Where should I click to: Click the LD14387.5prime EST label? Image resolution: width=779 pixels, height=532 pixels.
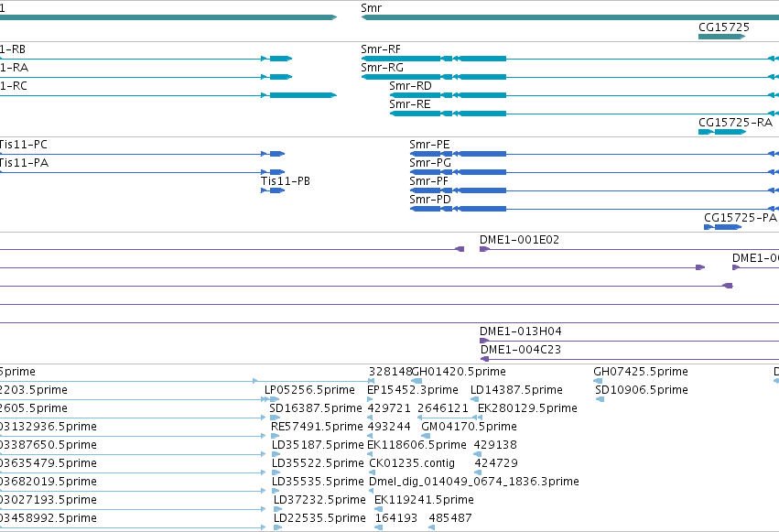point(516,390)
